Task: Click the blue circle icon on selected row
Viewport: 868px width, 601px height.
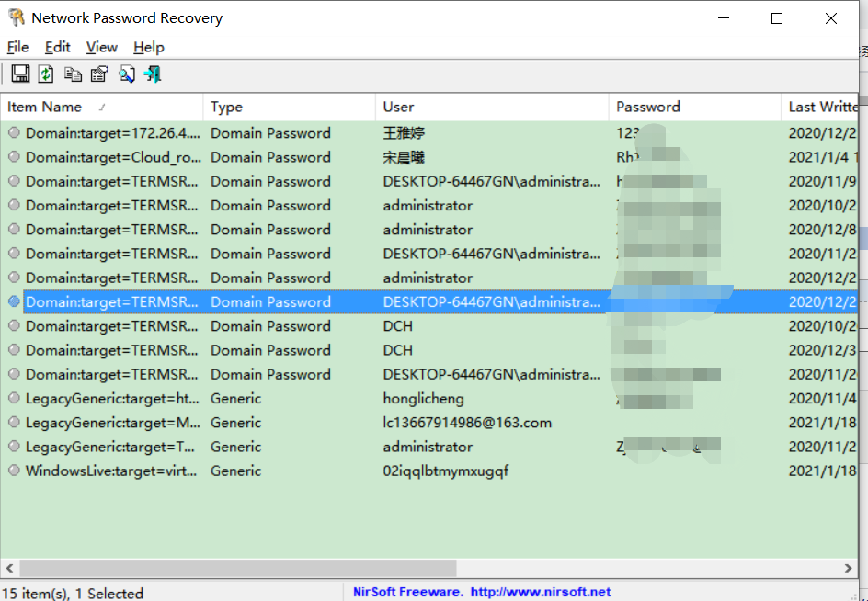Action: pos(10,301)
